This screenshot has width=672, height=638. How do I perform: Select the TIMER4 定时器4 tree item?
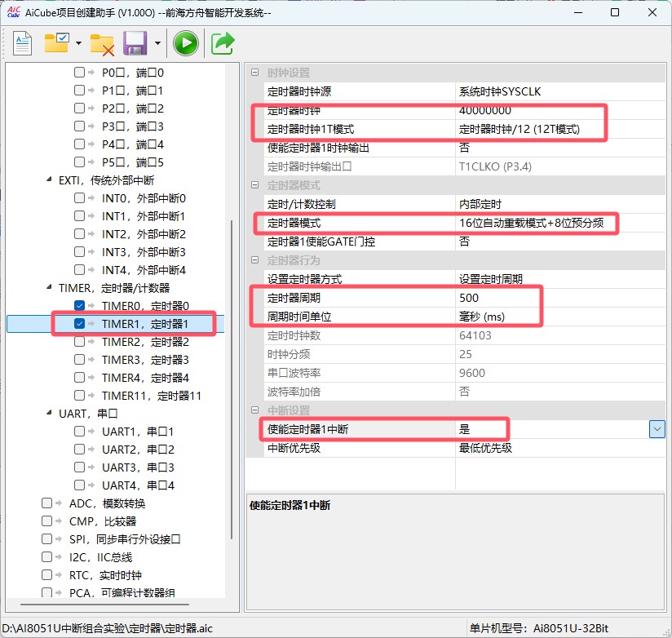coord(145,378)
